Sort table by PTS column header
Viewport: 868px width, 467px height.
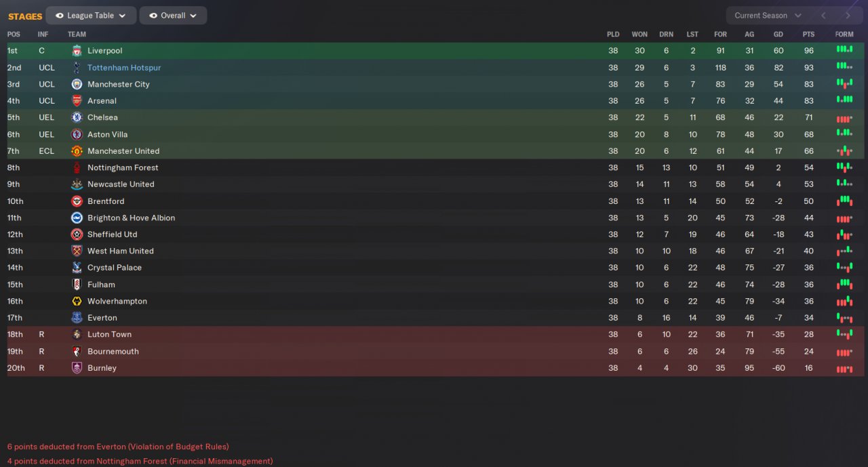point(808,35)
